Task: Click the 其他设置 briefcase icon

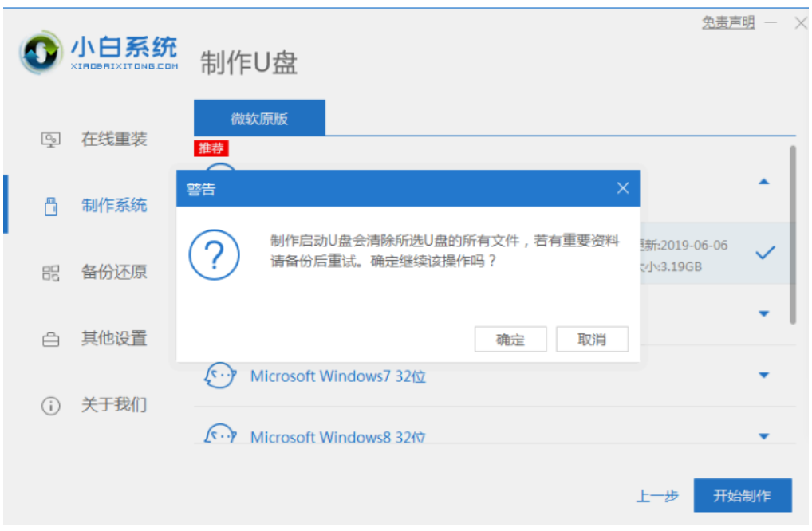Action: (51, 339)
